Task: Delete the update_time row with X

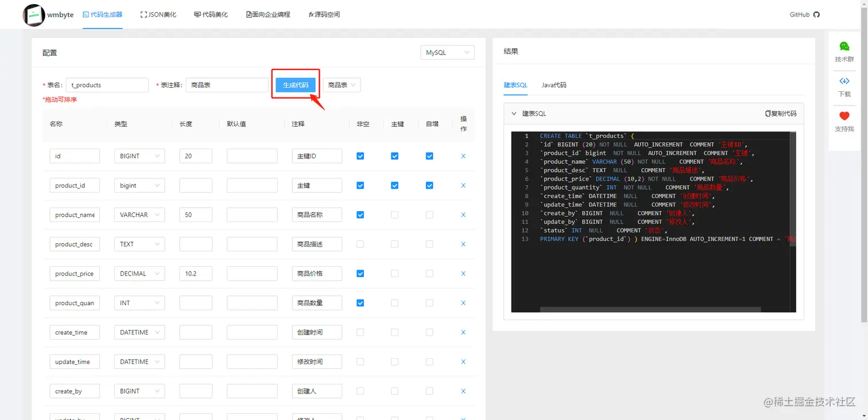Action: 463,362
